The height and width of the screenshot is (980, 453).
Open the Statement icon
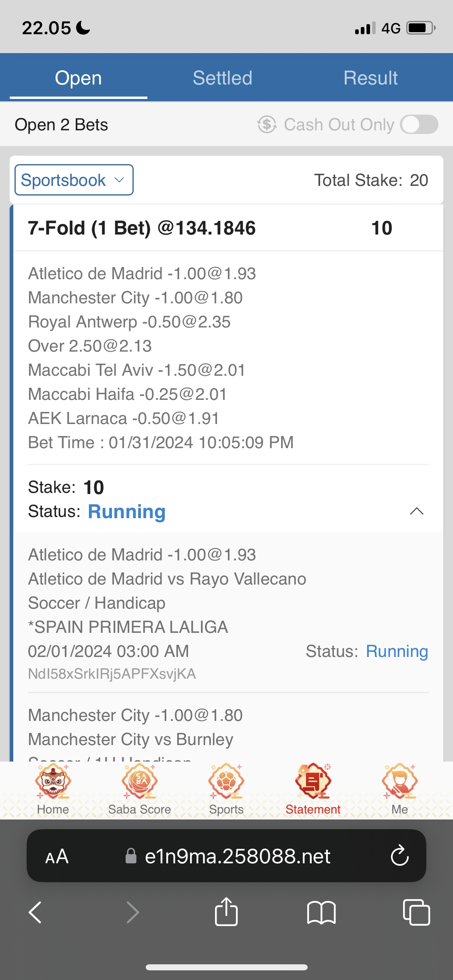coord(313,782)
